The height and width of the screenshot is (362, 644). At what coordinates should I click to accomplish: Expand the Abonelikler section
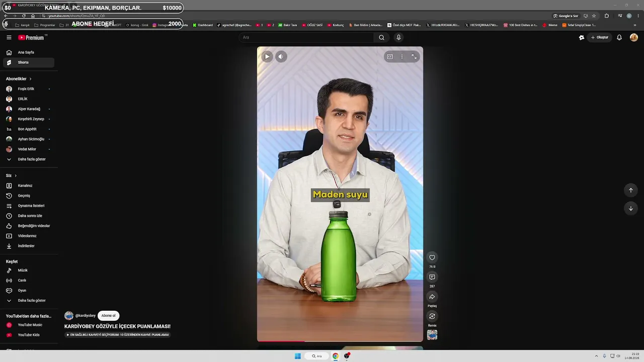point(19,79)
